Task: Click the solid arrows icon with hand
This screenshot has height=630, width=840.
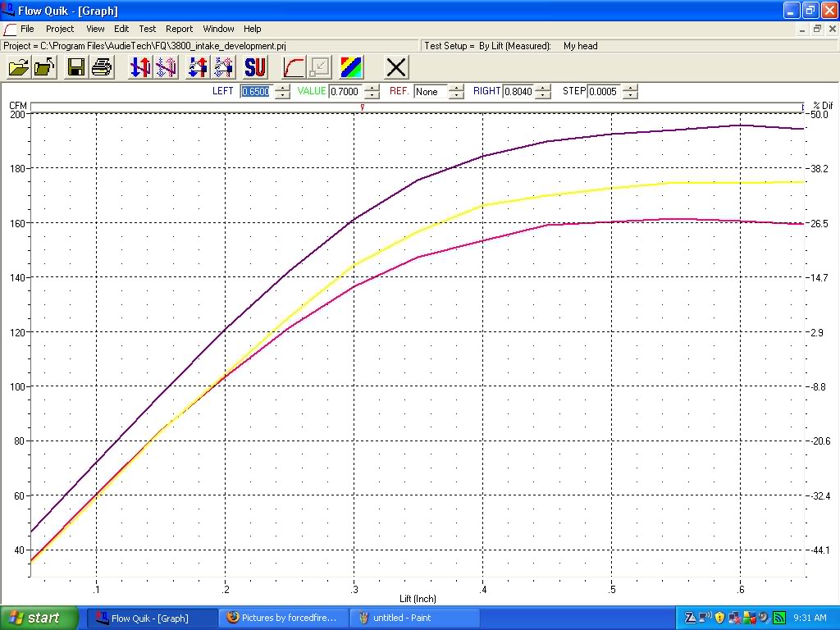Action: [198, 67]
